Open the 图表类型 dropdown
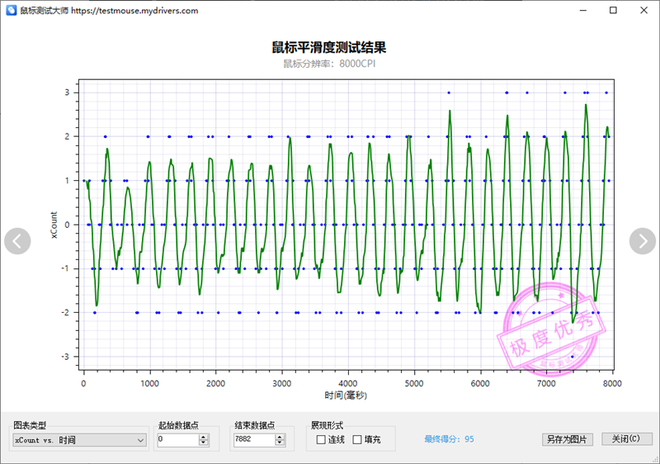Image resolution: width=660 pixels, height=464 pixels. (78, 439)
